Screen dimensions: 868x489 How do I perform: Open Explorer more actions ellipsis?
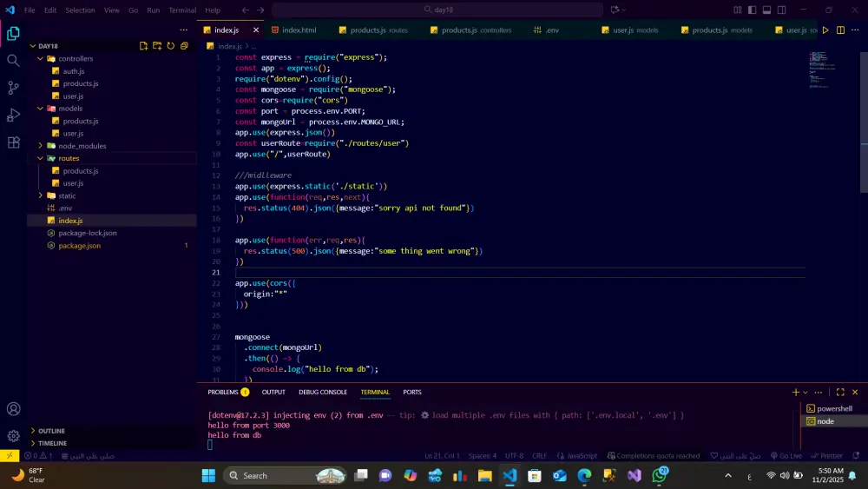[x=184, y=30]
